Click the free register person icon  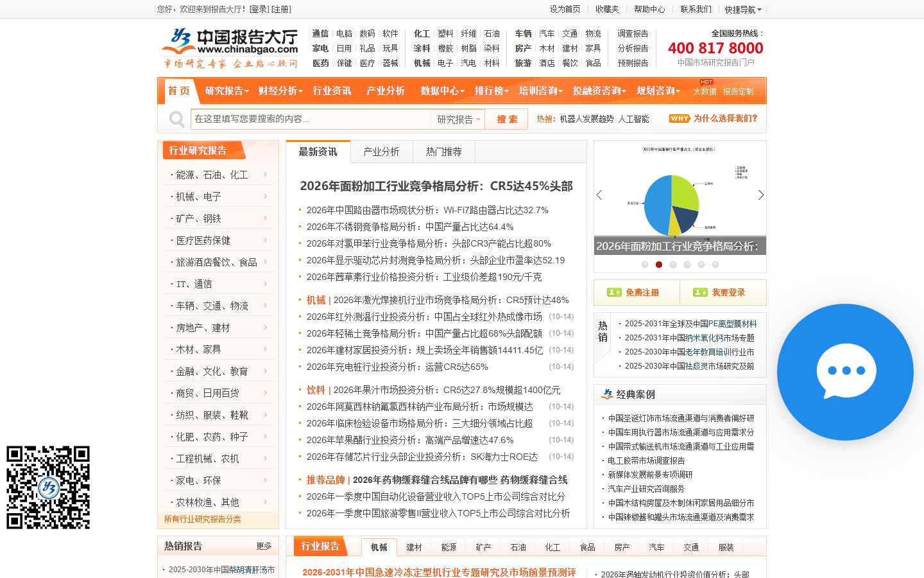pyautogui.click(x=614, y=292)
